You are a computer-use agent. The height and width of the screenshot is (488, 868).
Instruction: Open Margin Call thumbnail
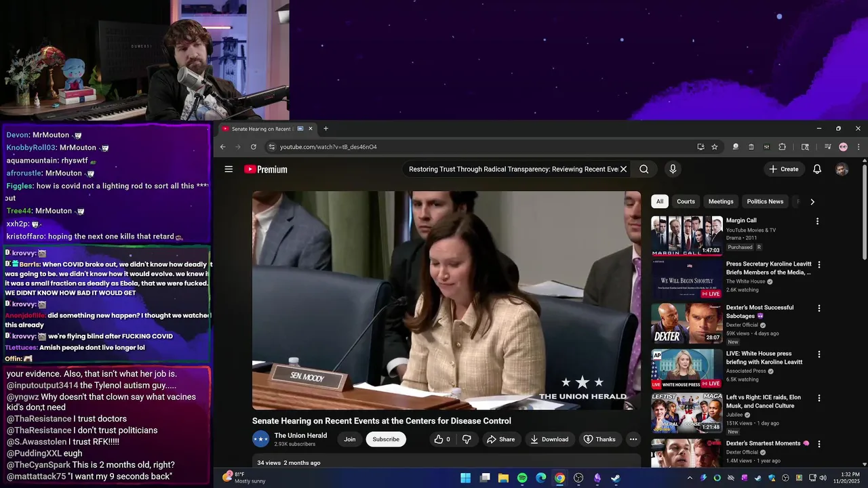[687, 236]
